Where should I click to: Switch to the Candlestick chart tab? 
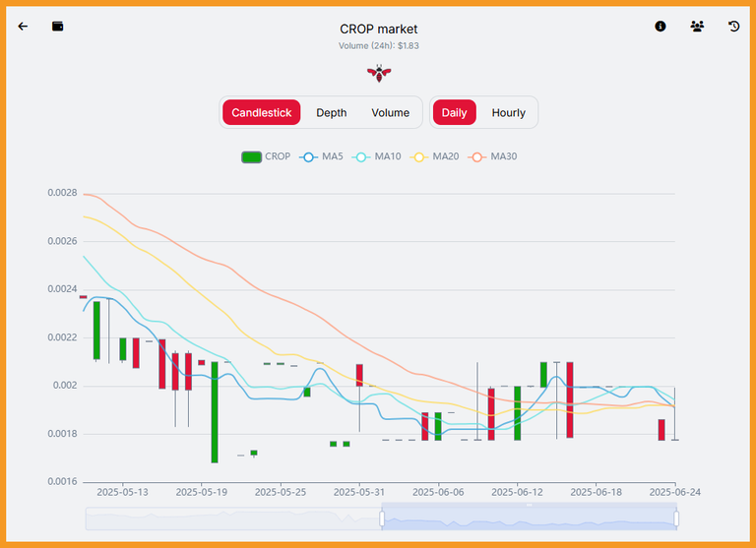[261, 112]
